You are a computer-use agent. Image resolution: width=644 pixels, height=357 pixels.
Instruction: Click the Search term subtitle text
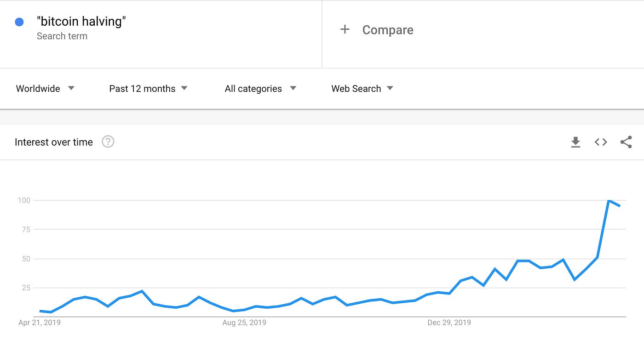click(x=62, y=36)
